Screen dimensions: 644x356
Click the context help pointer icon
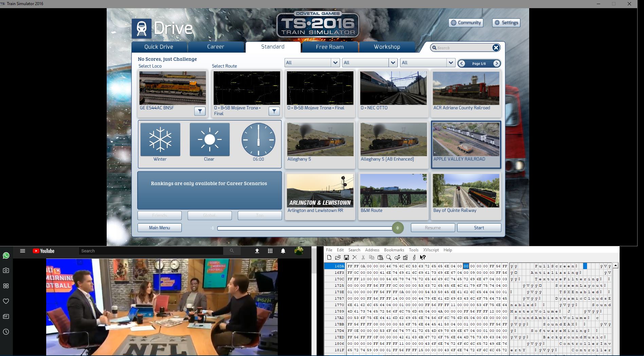tap(423, 257)
